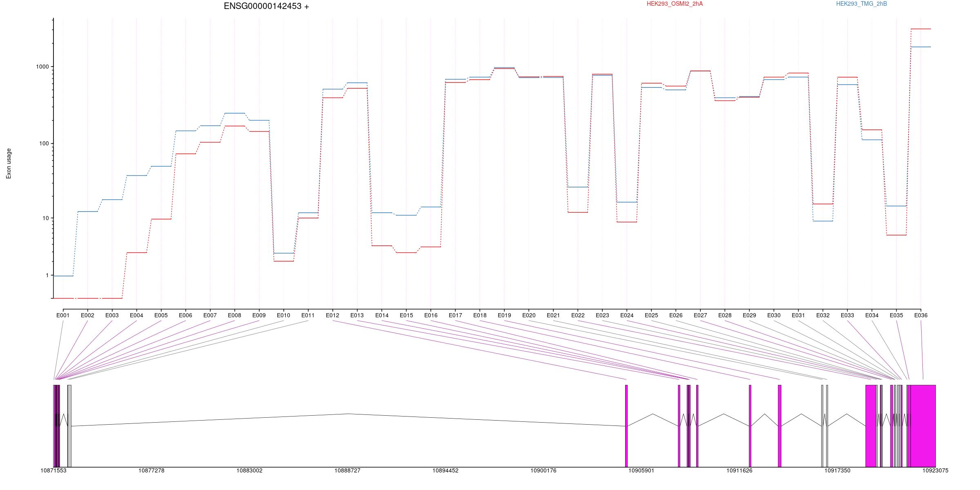Click exon label E015
This screenshot has height=490, width=980.
coord(406,316)
